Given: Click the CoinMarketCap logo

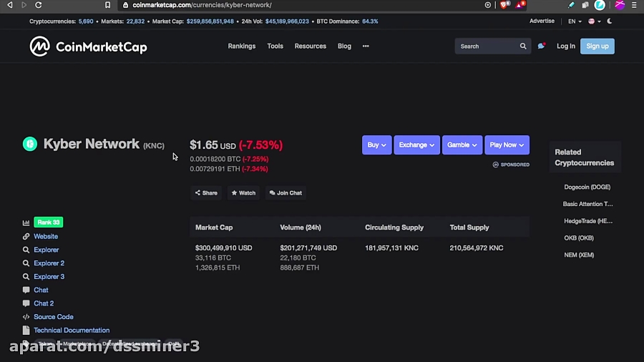Looking at the screenshot, I should [x=88, y=47].
